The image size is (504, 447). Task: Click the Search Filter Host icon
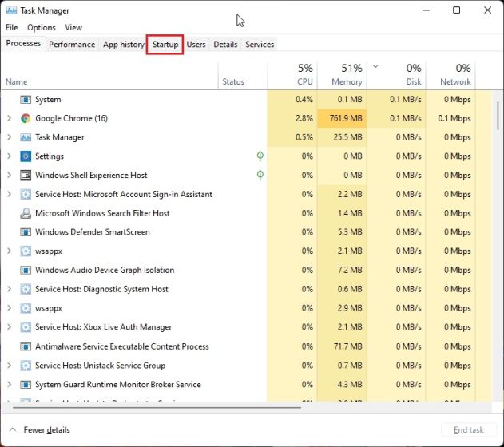(26, 213)
